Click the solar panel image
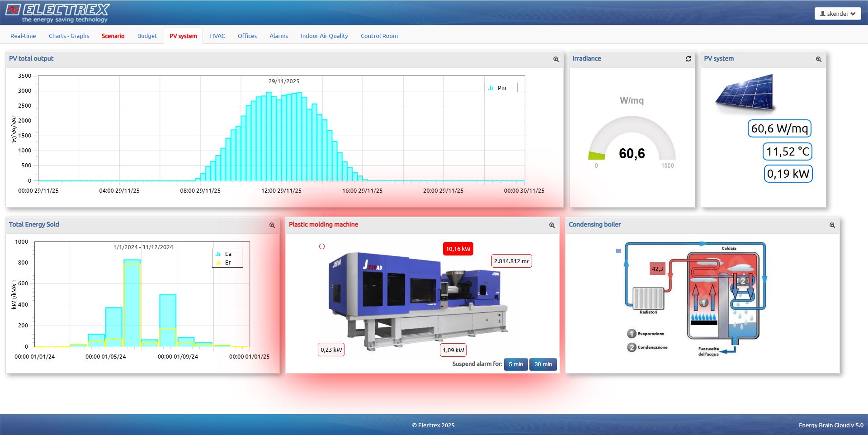Image resolution: width=868 pixels, height=435 pixels. coord(745,93)
